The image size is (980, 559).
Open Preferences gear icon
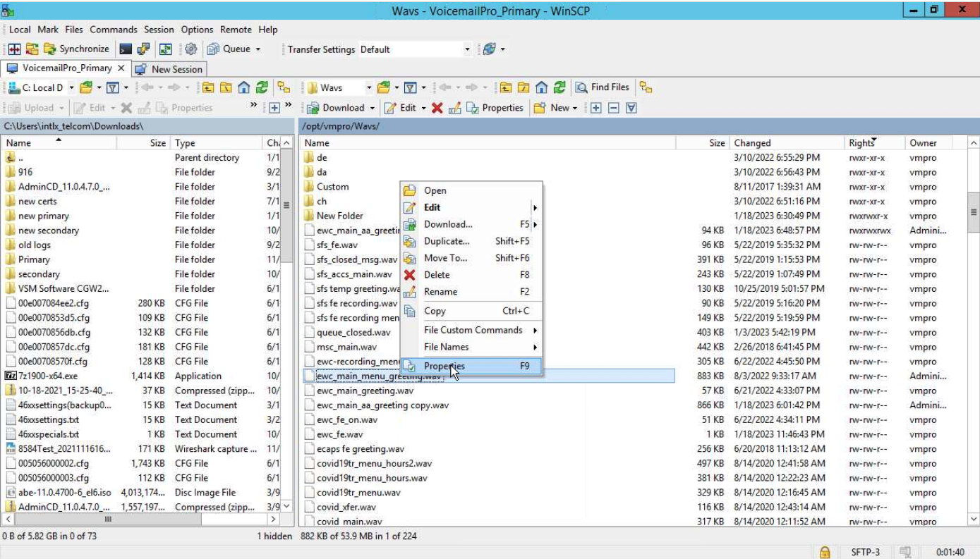click(190, 49)
